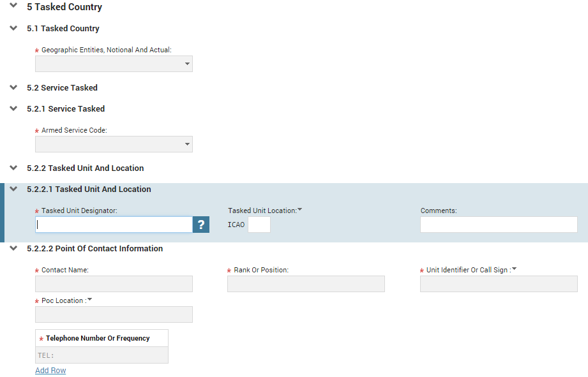Select the Contact Name input field
The width and height of the screenshot is (588, 377).
click(114, 284)
